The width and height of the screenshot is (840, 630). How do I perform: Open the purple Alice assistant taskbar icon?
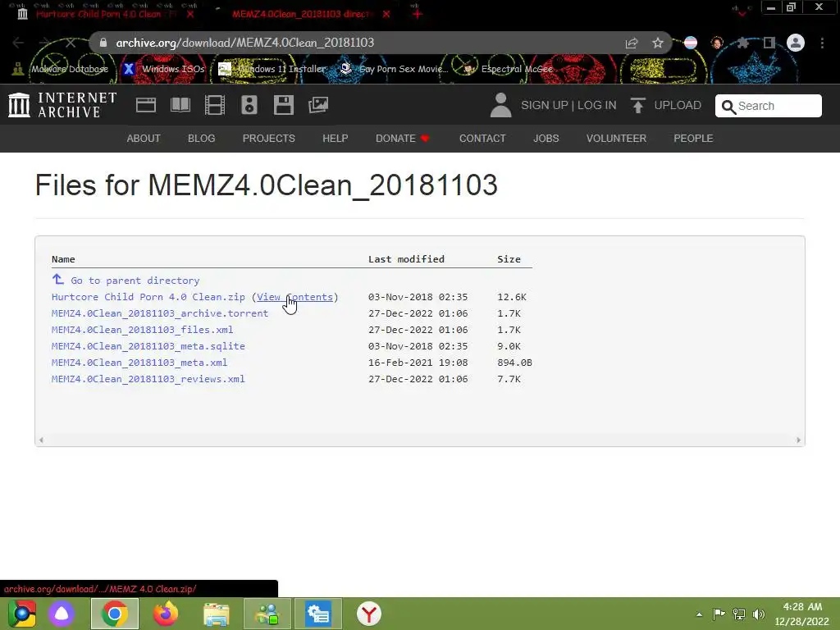pos(62,614)
